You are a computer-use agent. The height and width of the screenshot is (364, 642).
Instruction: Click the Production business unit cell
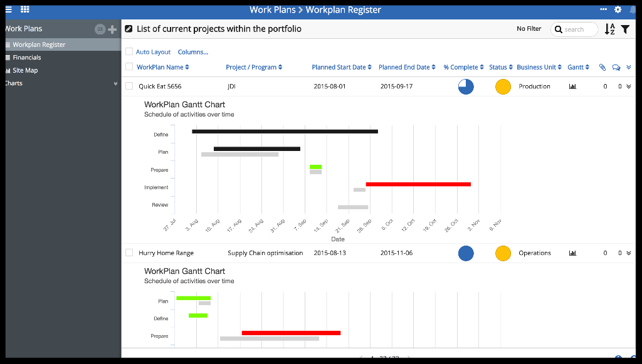point(534,86)
